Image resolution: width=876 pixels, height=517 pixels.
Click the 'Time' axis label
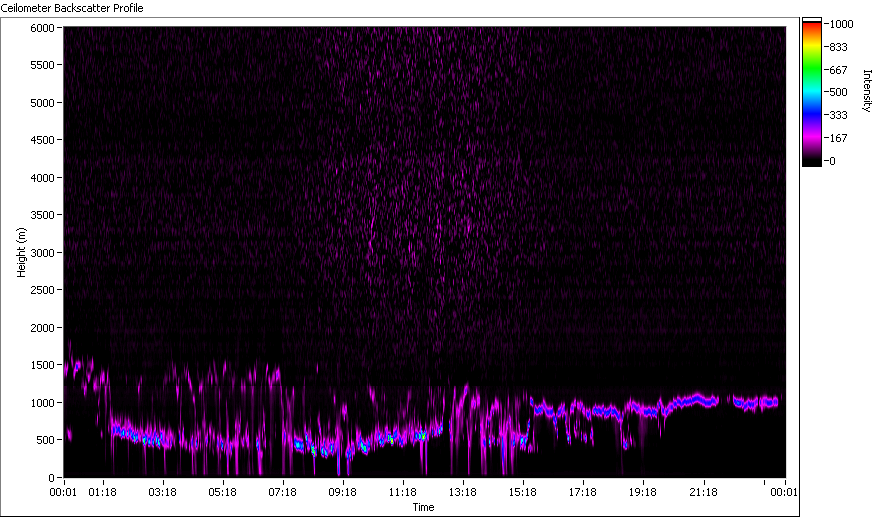pyautogui.click(x=423, y=507)
